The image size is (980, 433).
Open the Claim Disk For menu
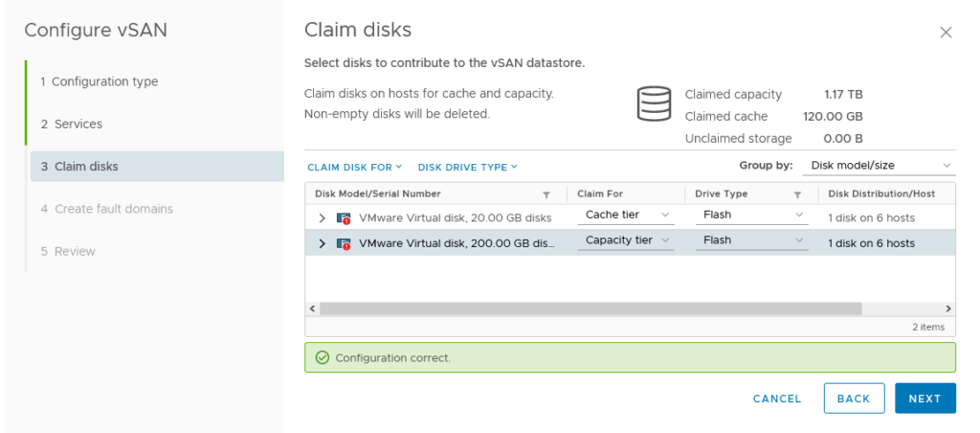click(x=354, y=167)
